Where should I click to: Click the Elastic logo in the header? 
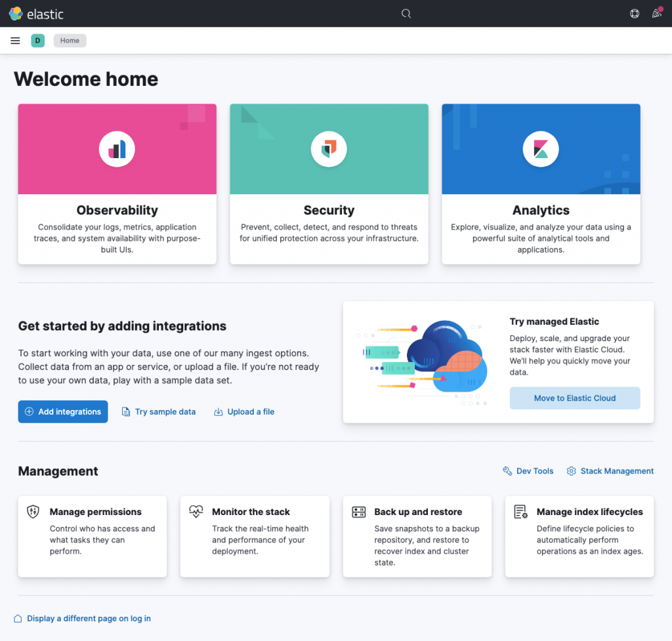37,14
